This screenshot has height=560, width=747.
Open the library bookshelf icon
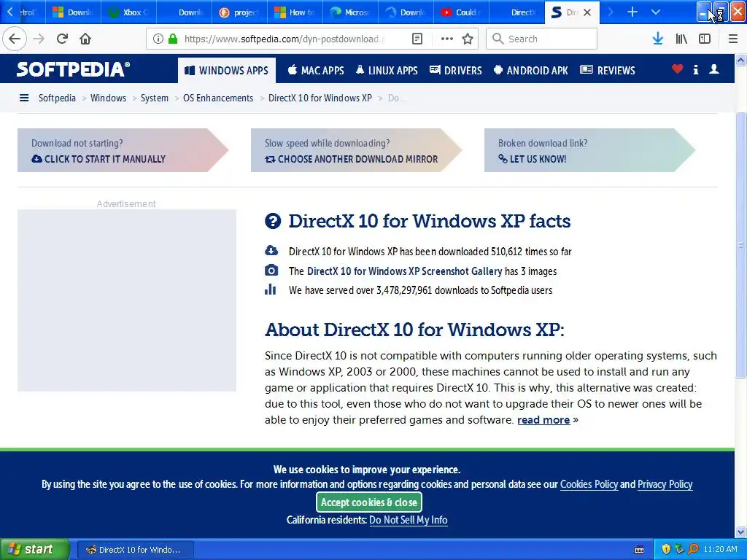pyautogui.click(x=681, y=39)
